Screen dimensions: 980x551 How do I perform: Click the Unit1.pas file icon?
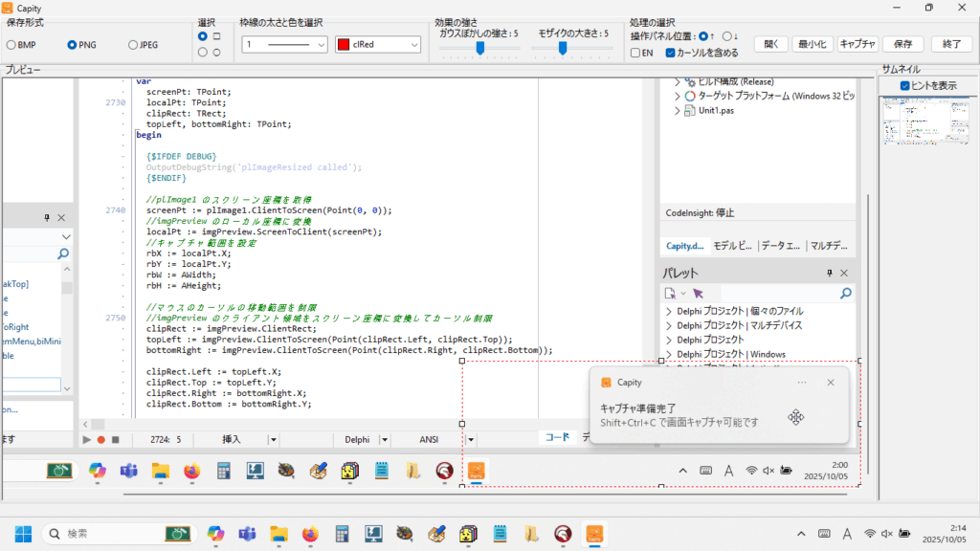click(x=689, y=111)
